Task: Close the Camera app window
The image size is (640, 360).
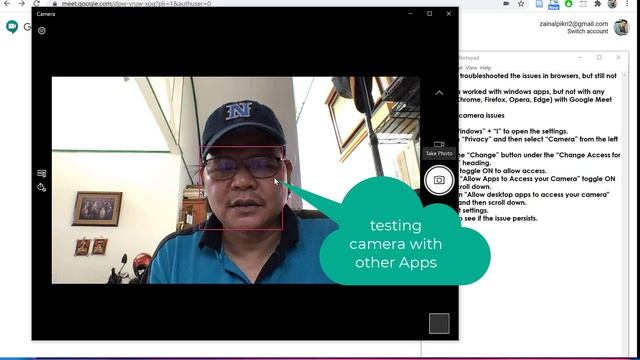Action: click(449, 13)
